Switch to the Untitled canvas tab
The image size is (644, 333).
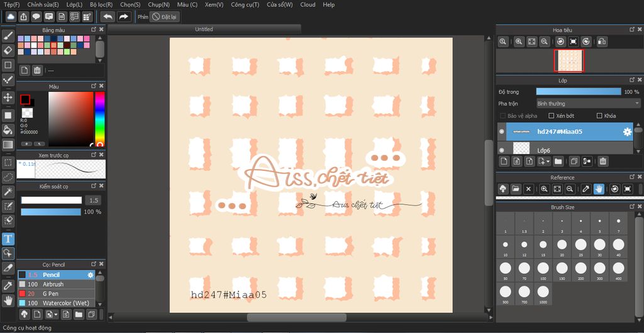(204, 29)
